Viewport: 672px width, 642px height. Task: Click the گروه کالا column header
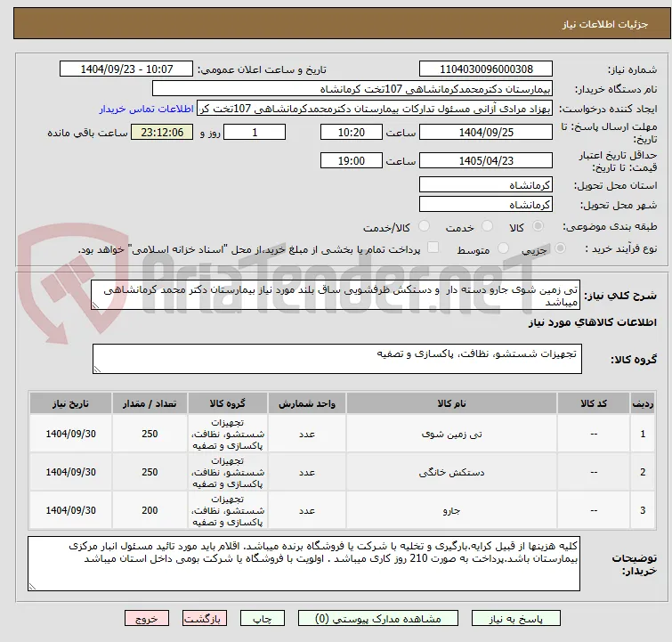tap(228, 403)
